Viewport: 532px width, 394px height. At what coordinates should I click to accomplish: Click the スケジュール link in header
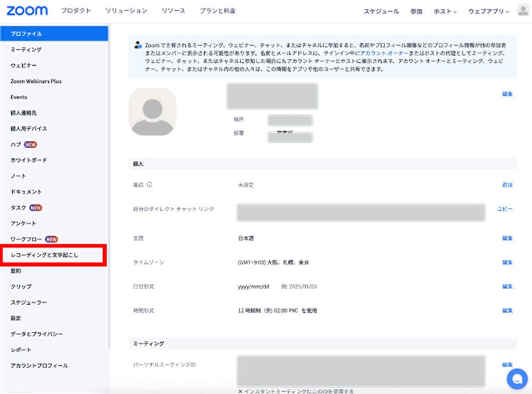pyautogui.click(x=381, y=11)
